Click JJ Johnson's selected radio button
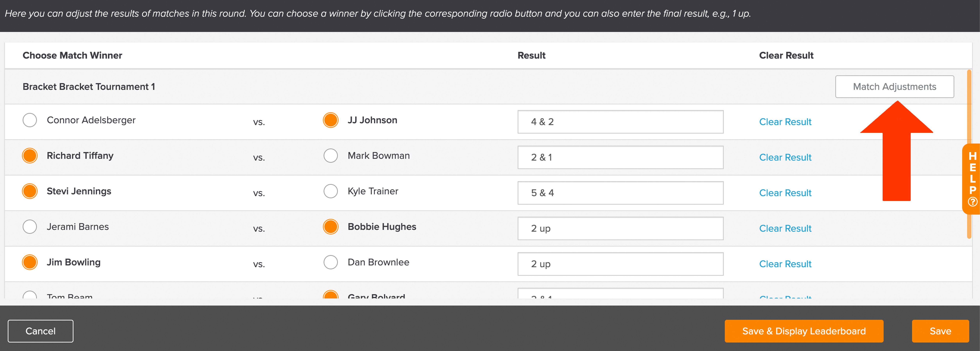980x351 pixels. [x=331, y=120]
